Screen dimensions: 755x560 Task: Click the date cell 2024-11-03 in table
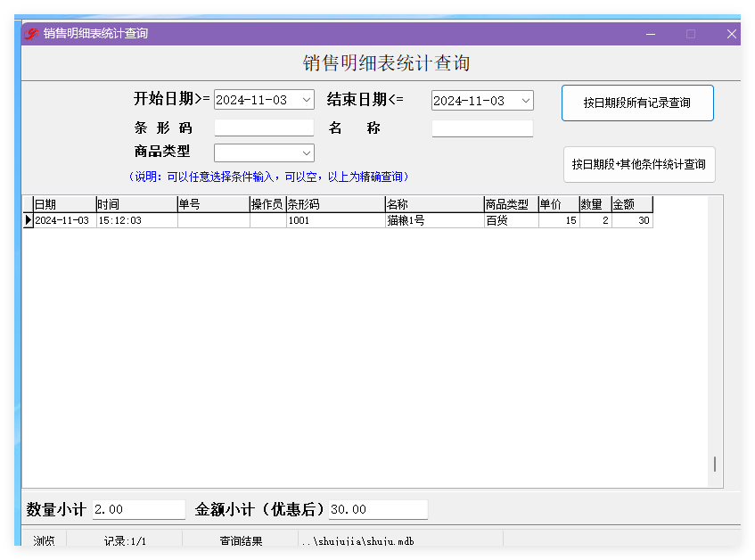pyautogui.click(x=64, y=220)
